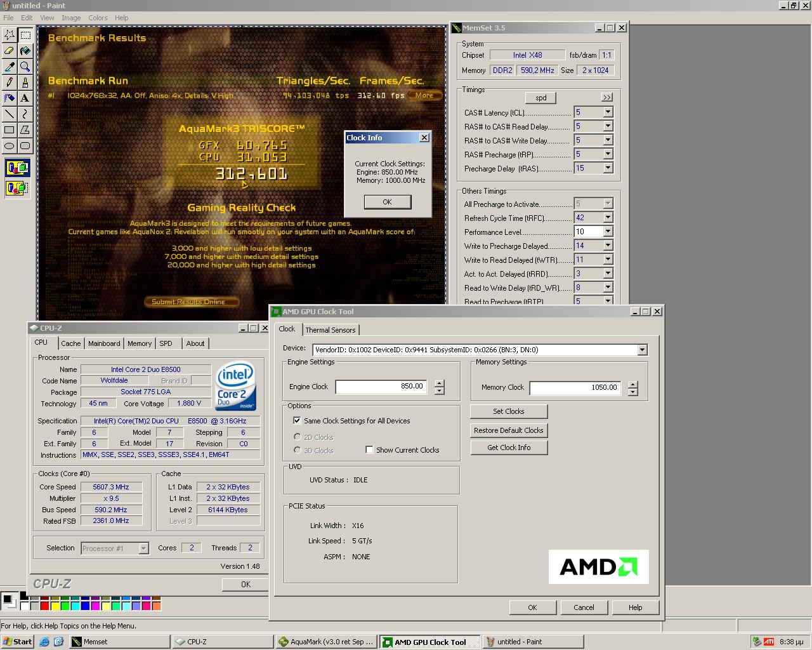Choose the Pencil tool in Paint
Viewport: 812px width, 650px height.
(x=10, y=83)
